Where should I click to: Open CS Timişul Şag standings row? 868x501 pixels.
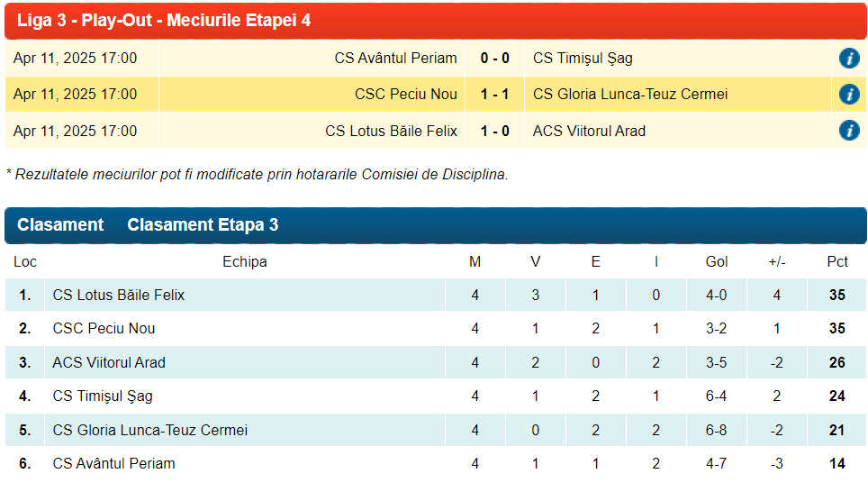click(103, 396)
